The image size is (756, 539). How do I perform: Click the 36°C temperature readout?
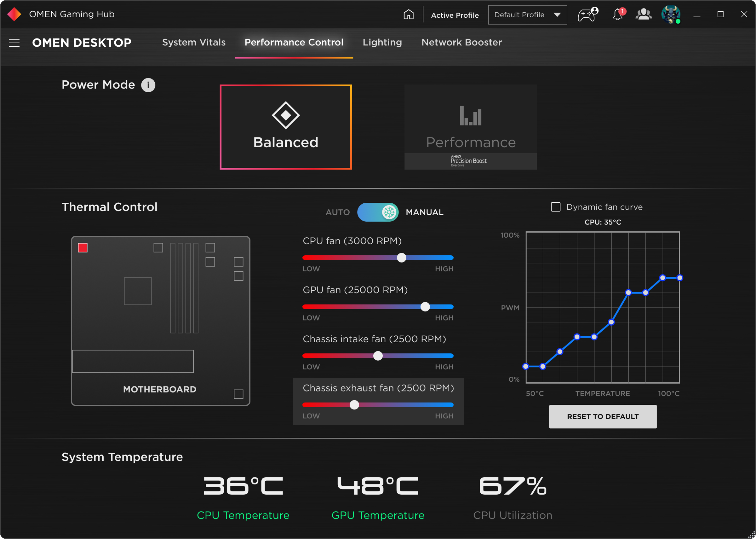click(x=243, y=486)
